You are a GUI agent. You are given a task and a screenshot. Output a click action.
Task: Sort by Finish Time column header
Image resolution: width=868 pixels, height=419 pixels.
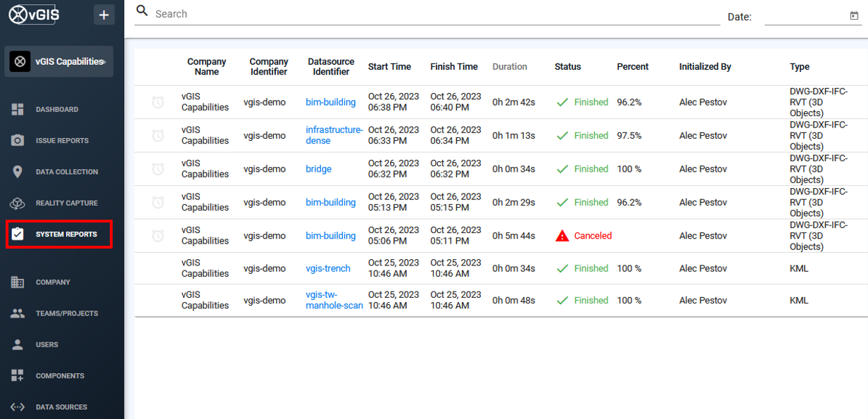(x=454, y=67)
